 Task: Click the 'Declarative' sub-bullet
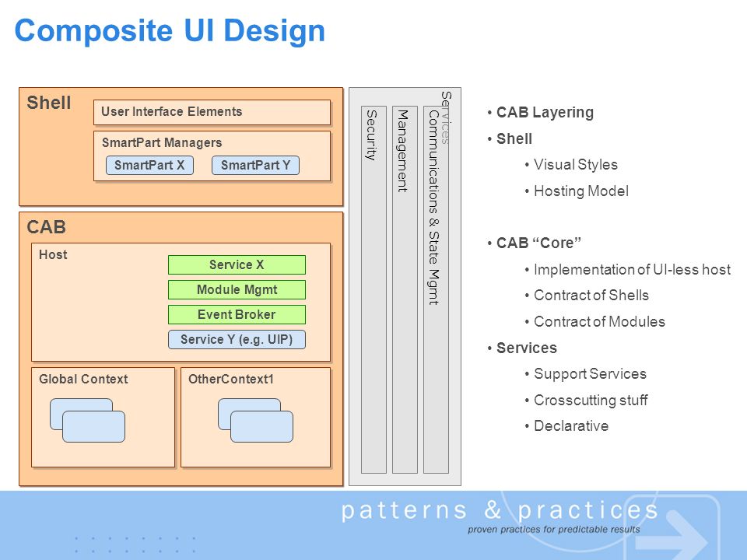tap(570, 425)
